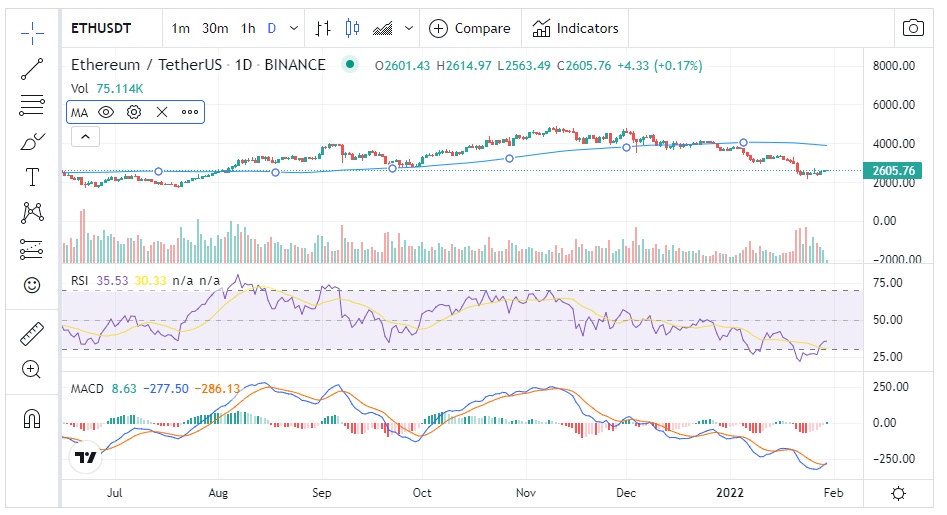Click the 2022 time axis label

(730, 493)
